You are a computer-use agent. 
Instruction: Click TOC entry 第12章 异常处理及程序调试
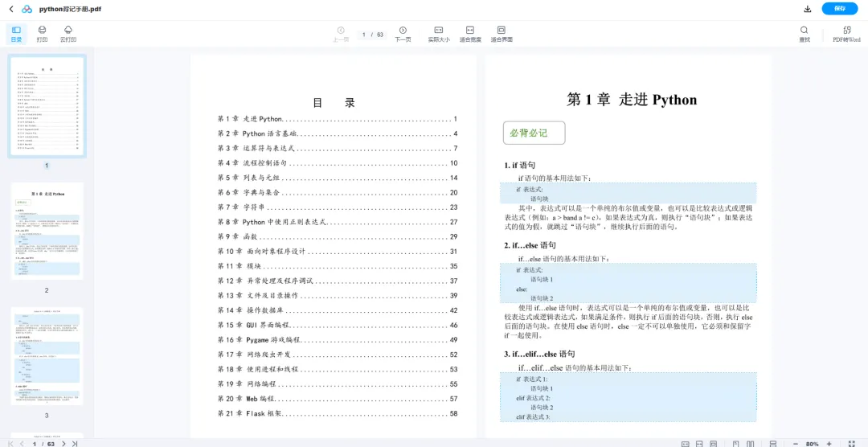[338, 281]
